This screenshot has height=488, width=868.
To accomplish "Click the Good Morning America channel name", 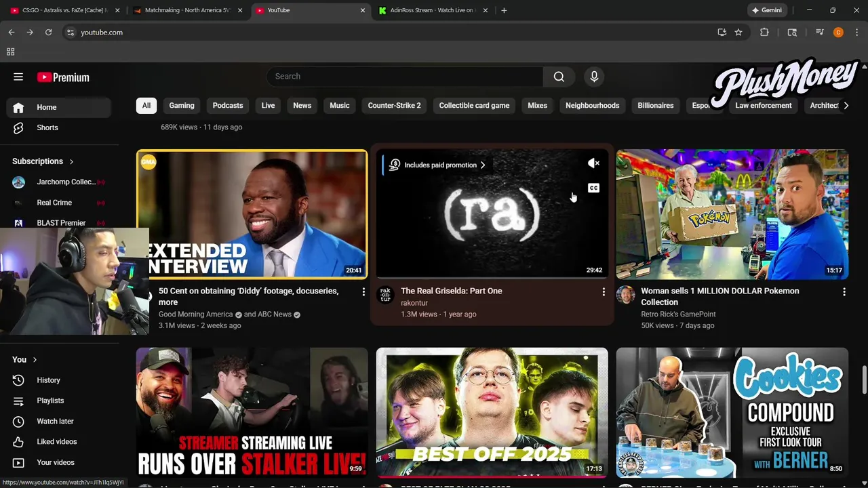I will click(x=196, y=314).
